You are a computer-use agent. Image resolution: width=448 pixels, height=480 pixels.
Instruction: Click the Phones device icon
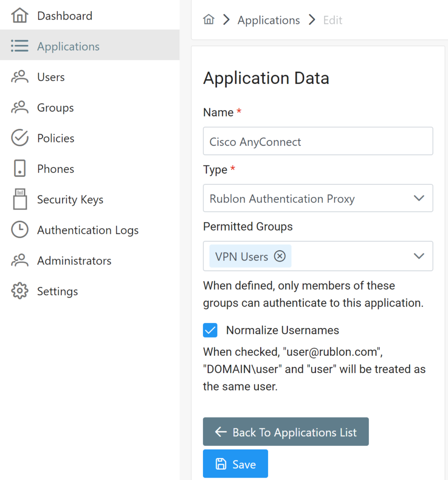(x=20, y=169)
